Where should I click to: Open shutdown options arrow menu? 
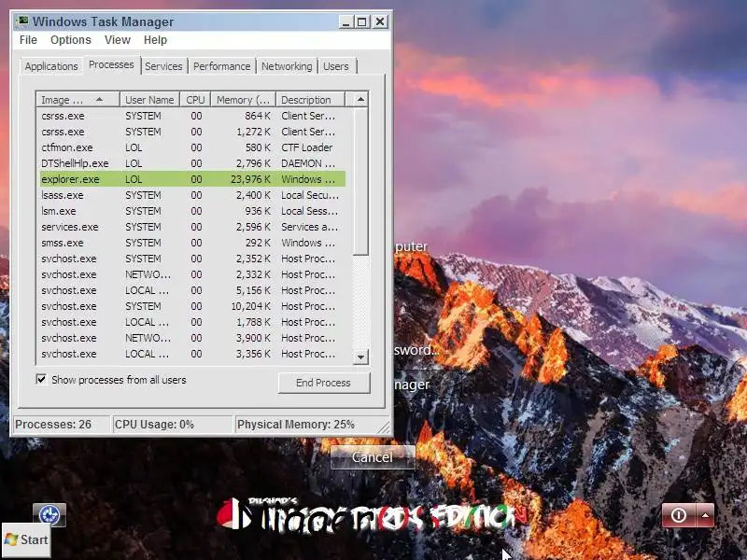click(x=705, y=515)
